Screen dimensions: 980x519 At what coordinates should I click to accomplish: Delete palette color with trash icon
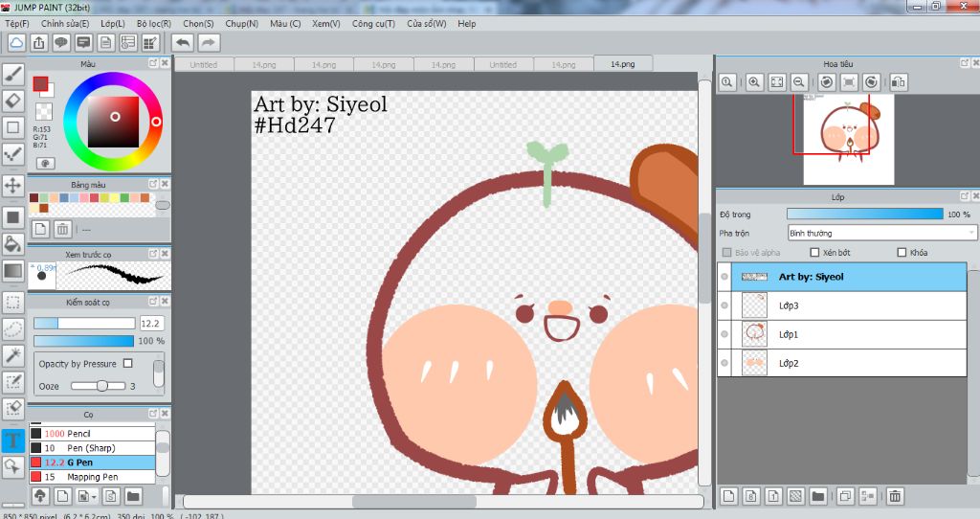pyautogui.click(x=62, y=229)
